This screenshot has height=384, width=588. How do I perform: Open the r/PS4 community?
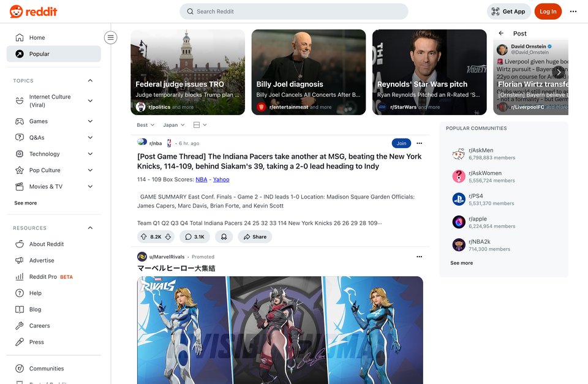[x=503, y=200]
